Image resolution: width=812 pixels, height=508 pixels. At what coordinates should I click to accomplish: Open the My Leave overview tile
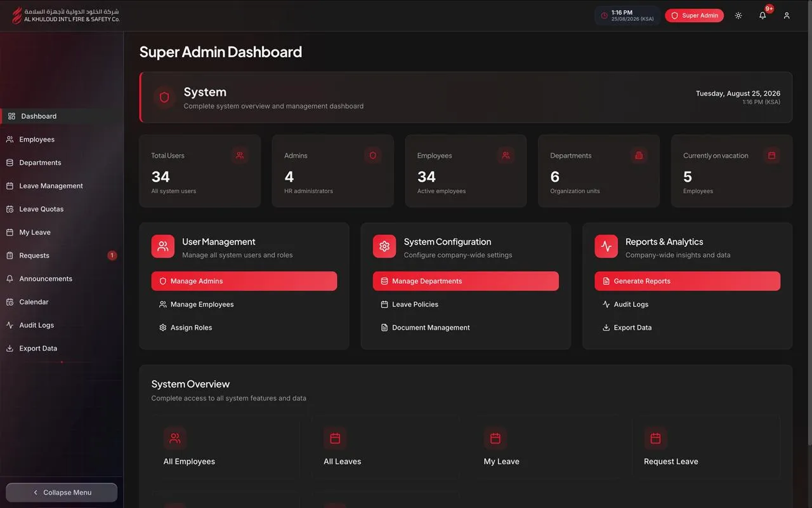coord(546,447)
